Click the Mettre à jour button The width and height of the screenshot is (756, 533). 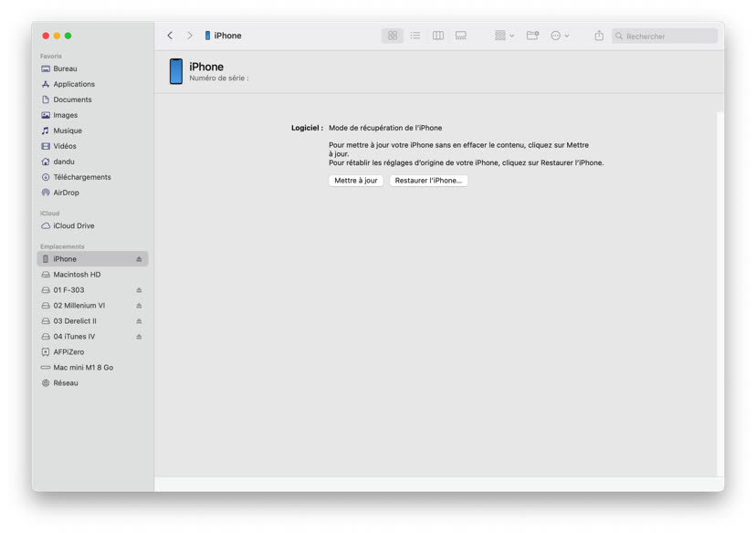pyautogui.click(x=355, y=180)
